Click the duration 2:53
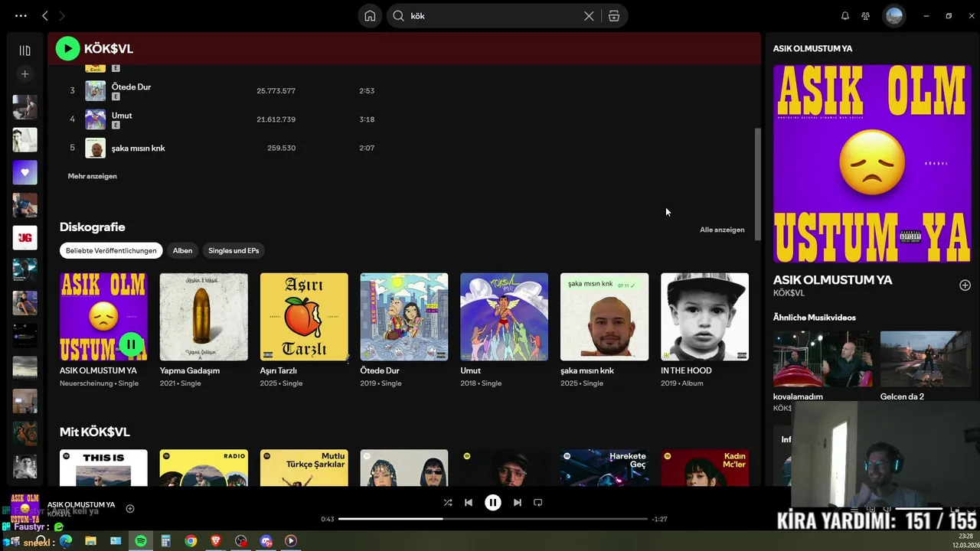 pyautogui.click(x=367, y=91)
